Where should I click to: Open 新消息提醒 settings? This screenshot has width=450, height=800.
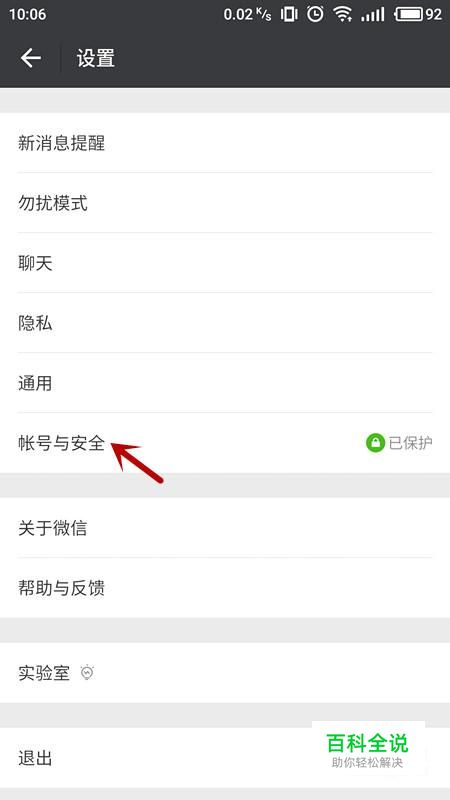[x=225, y=143]
